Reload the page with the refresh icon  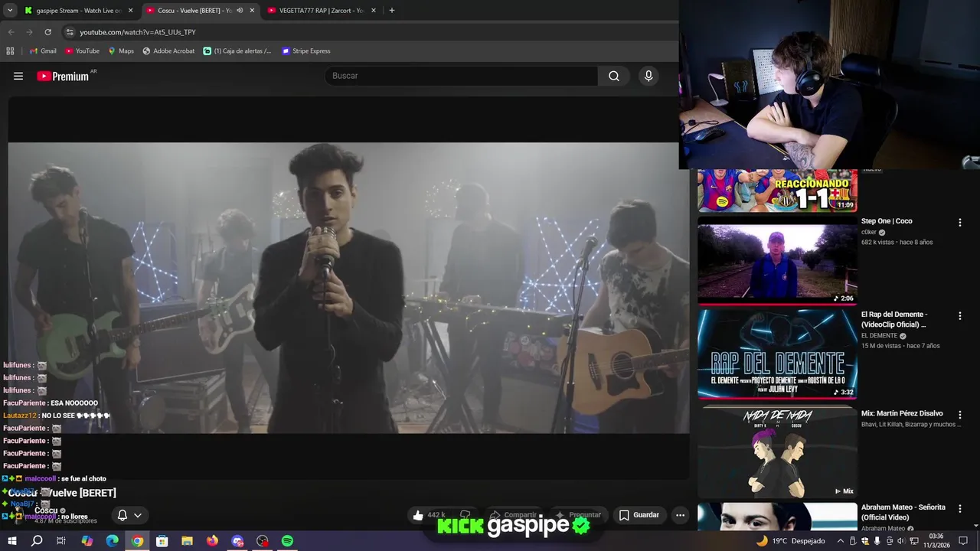[47, 32]
